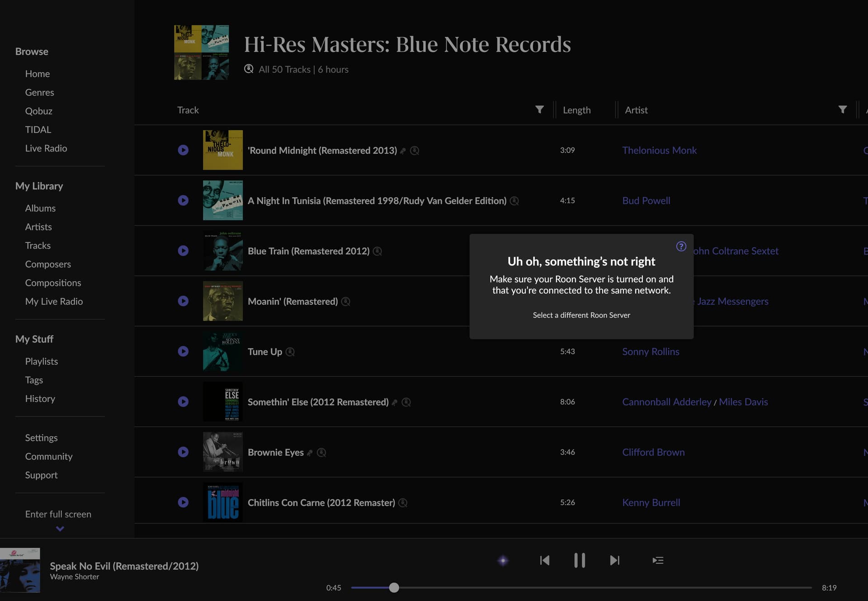Open Support in sidebar
The width and height of the screenshot is (868, 601).
pos(42,475)
